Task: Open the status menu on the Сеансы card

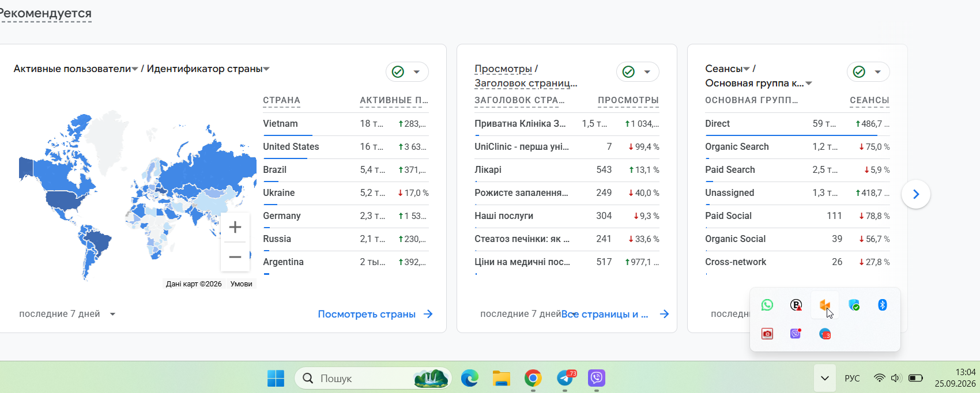Action: point(868,71)
